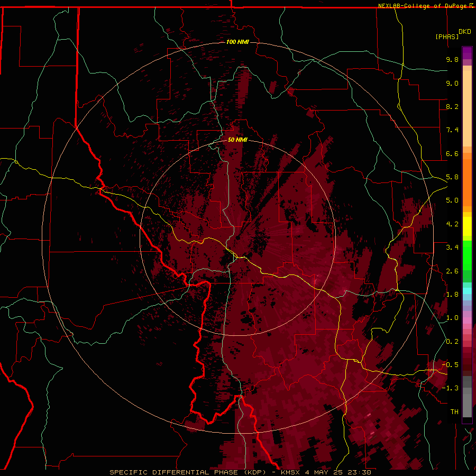Click the 0.2 value on the color scale
The height and width of the screenshot is (476, 476).
452,342
